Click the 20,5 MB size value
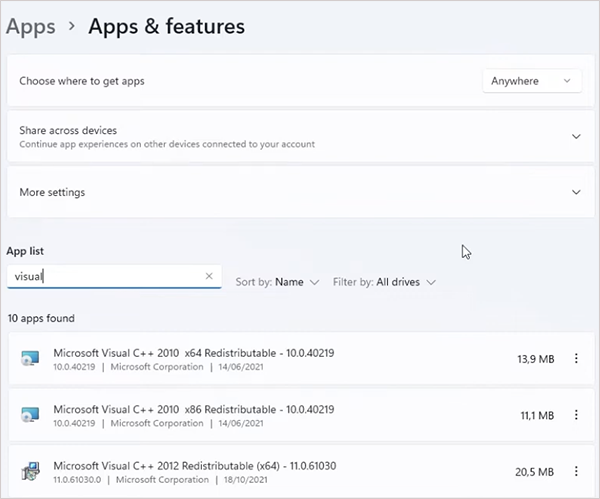Image resolution: width=600 pixels, height=499 pixels. tap(535, 472)
